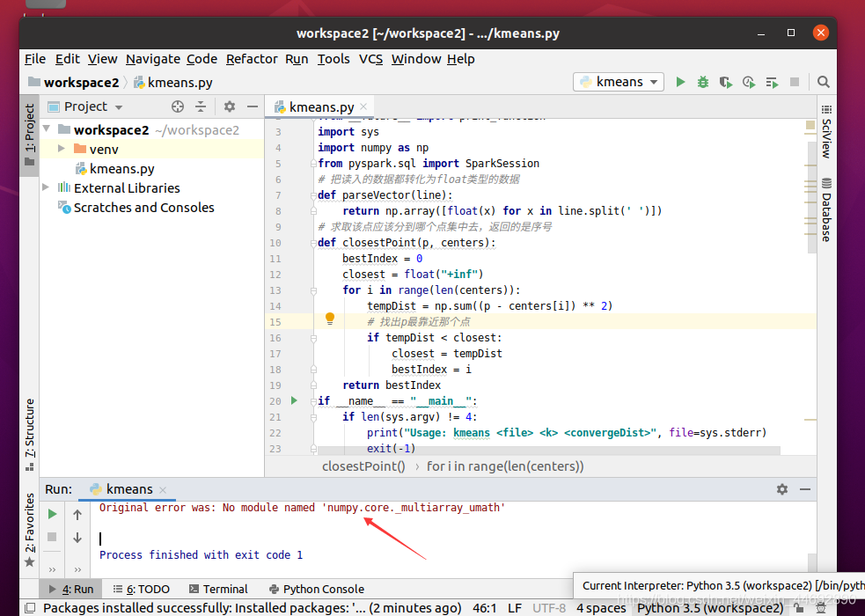This screenshot has height=616, width=865.
Task: Click the editor horizontal scrollbar
Action: pos(549,451)
